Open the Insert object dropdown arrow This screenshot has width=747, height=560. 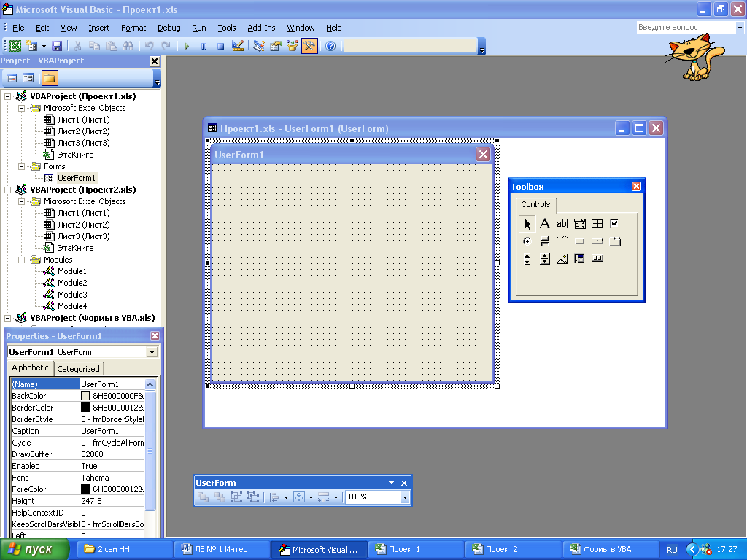pos(44,46)
